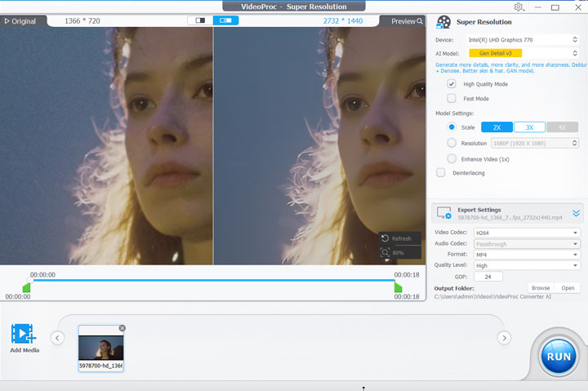
Task: Click the playhead handle at timeline start
Action: (30, 280)
